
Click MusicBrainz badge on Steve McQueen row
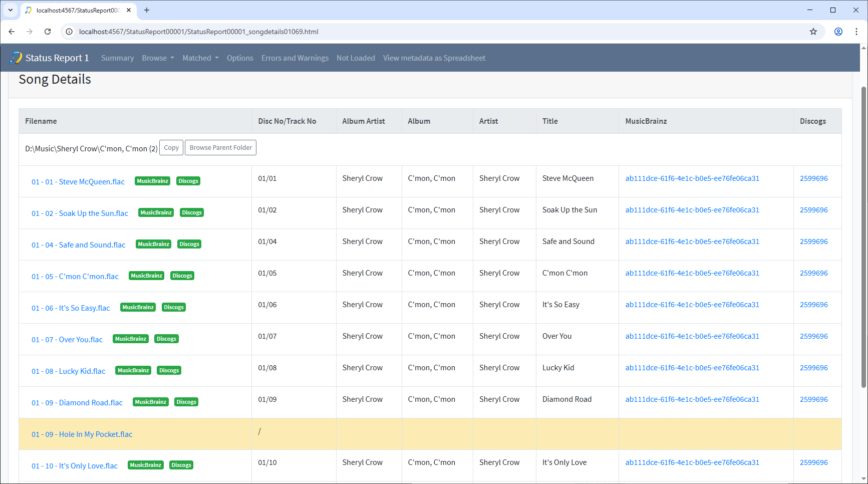[x=153, y=181]
